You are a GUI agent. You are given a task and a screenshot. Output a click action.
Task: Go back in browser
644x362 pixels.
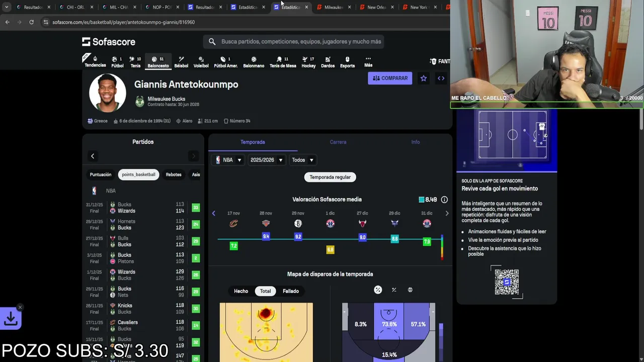(7, 22)
